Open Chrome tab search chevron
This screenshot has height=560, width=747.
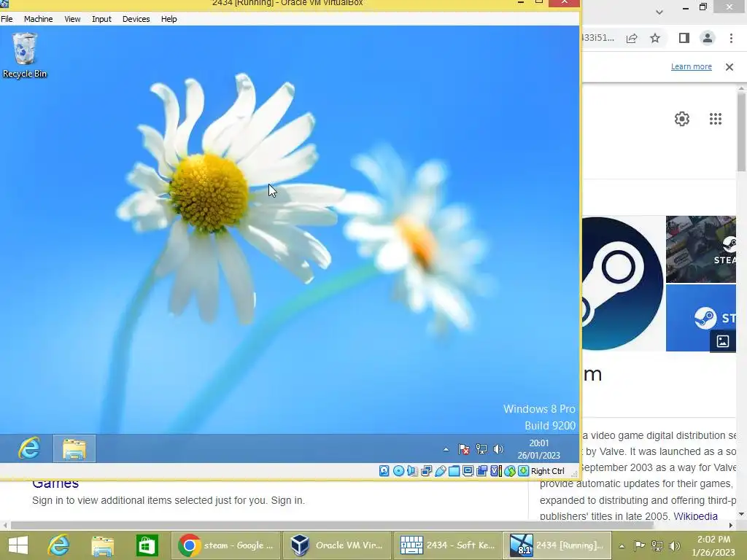click(x=659, y=12)
